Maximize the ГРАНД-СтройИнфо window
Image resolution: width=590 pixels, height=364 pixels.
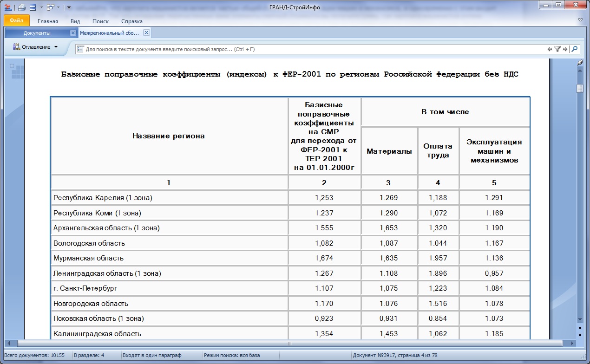click(558, 5)
